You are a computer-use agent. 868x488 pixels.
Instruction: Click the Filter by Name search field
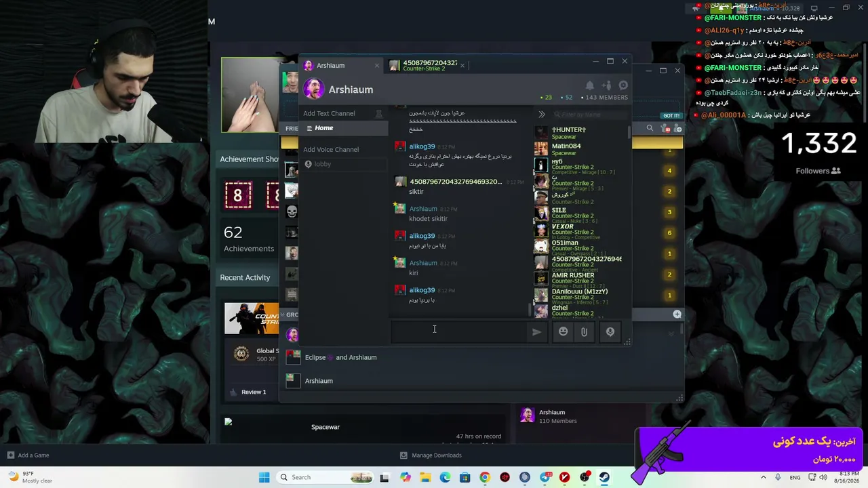click(589, 115)
